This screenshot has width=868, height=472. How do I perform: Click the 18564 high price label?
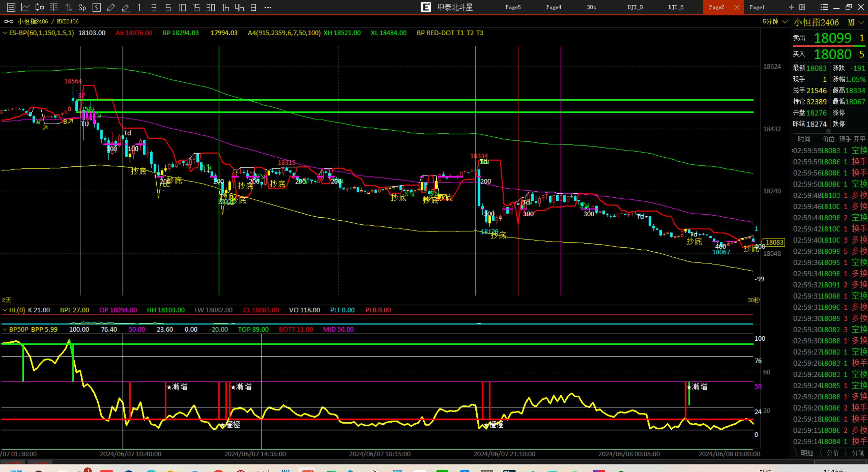(73, 81)
